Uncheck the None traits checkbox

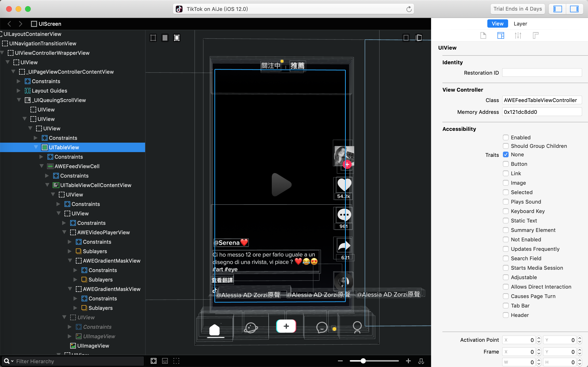506,155
